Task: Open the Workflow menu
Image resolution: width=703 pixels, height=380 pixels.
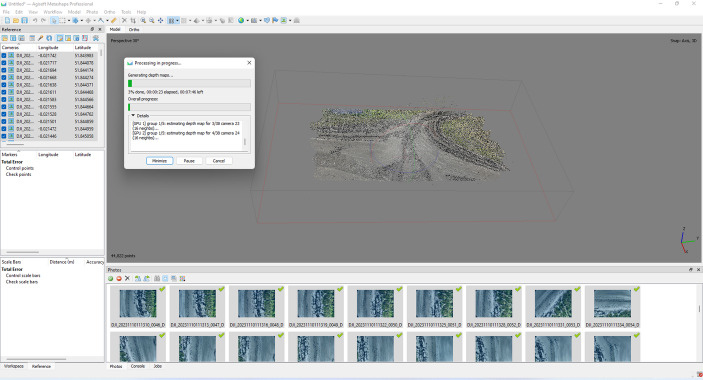Action: pos(52,12)
